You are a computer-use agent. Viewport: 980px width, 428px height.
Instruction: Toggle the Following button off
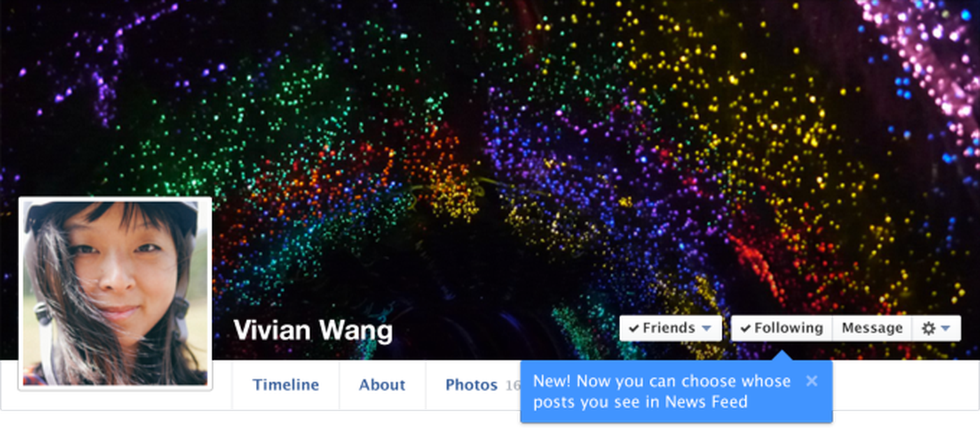coord(782,328)
